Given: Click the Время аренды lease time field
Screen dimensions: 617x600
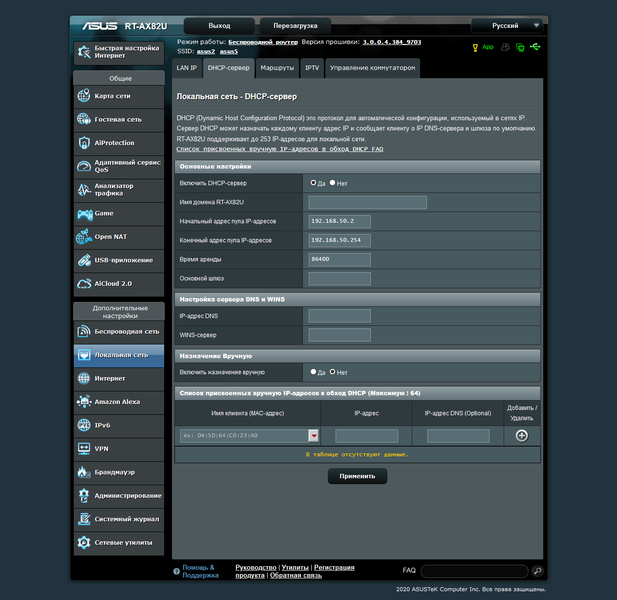Looking at the screenshot, I should (x=339, y=259).
